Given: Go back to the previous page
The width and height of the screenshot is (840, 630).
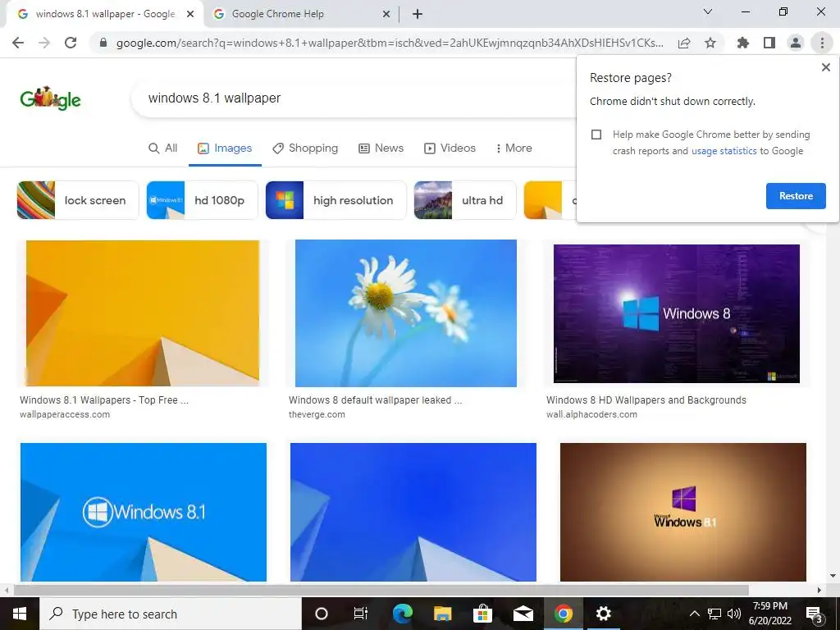Looking at the screenshot, I should coord(18,43).
